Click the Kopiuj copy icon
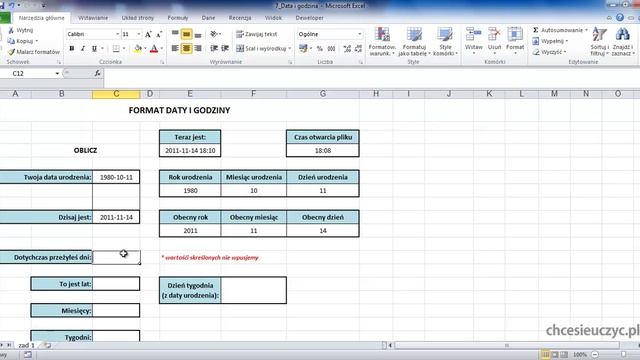Viewport: 640px width, 360px height. tap(11, 41)
